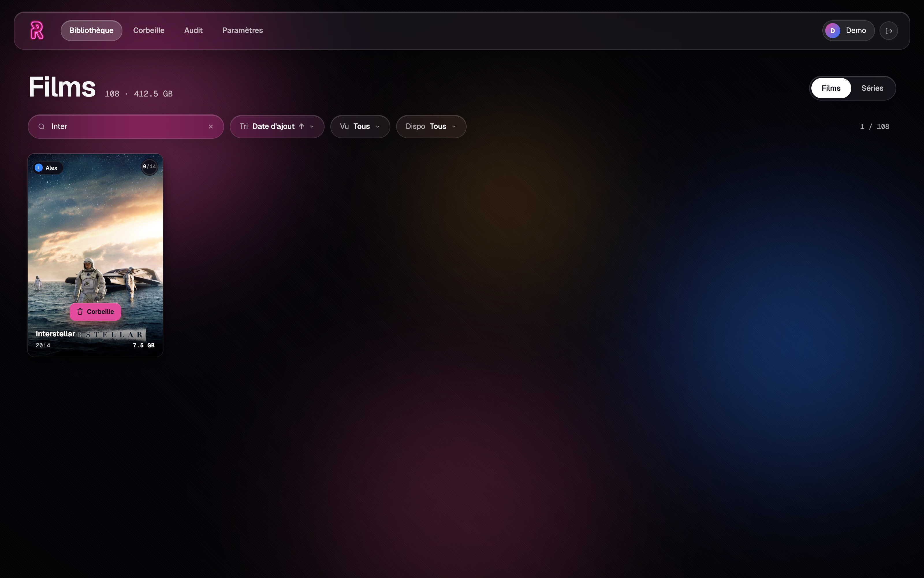Click the magnifier search icon
Screen dimensions: 924x578
click(x=42, y=127)
